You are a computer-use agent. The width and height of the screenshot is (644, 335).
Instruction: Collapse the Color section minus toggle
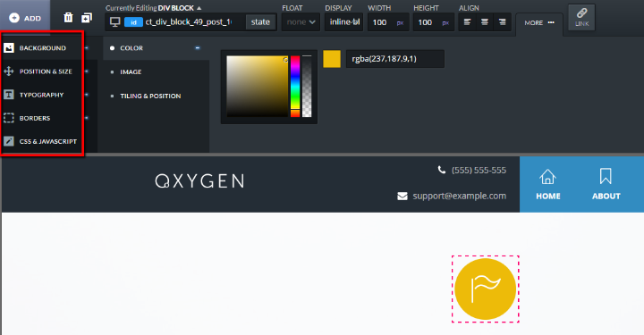coord(198,48)
